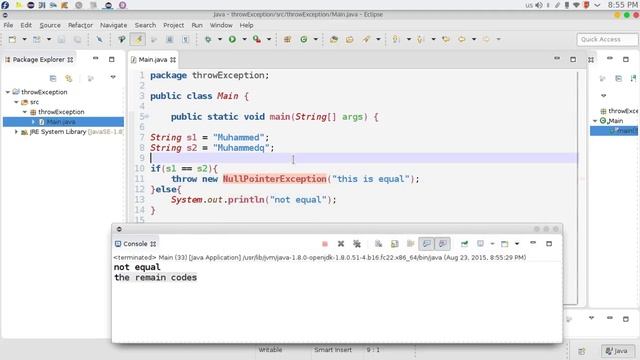Click line 11 NullPointerException text in editor

click(x=275, y=179)
